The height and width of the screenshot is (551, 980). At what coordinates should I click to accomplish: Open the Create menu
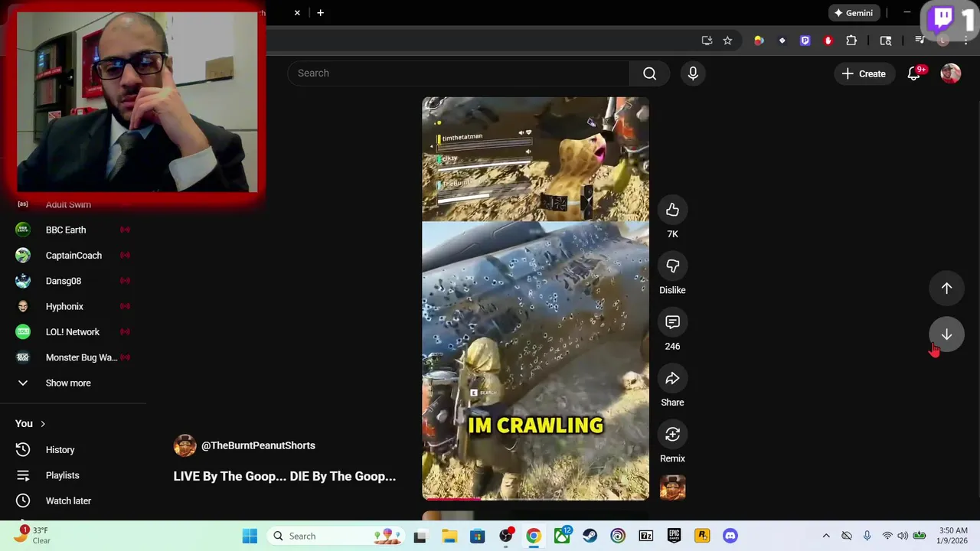pyautogui.click(x=864, y=73)
